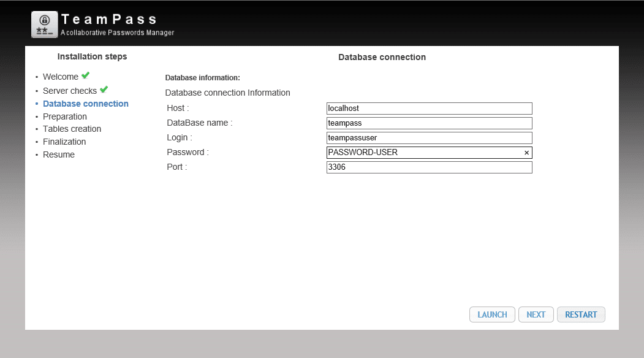Click the 'Login :' label
This screenshot has height=358, width=644.
point(180,138)
